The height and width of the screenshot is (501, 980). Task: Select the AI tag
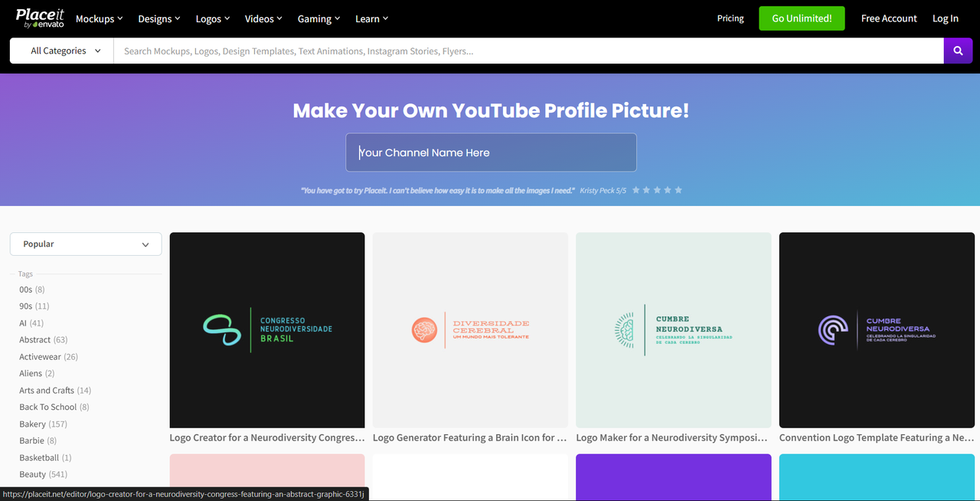31,323
